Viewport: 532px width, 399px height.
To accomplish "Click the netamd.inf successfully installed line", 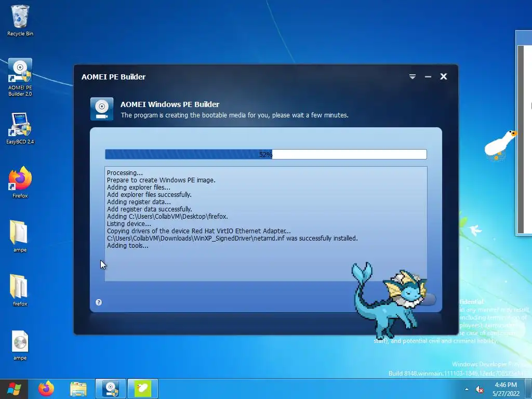I will 232,238.
